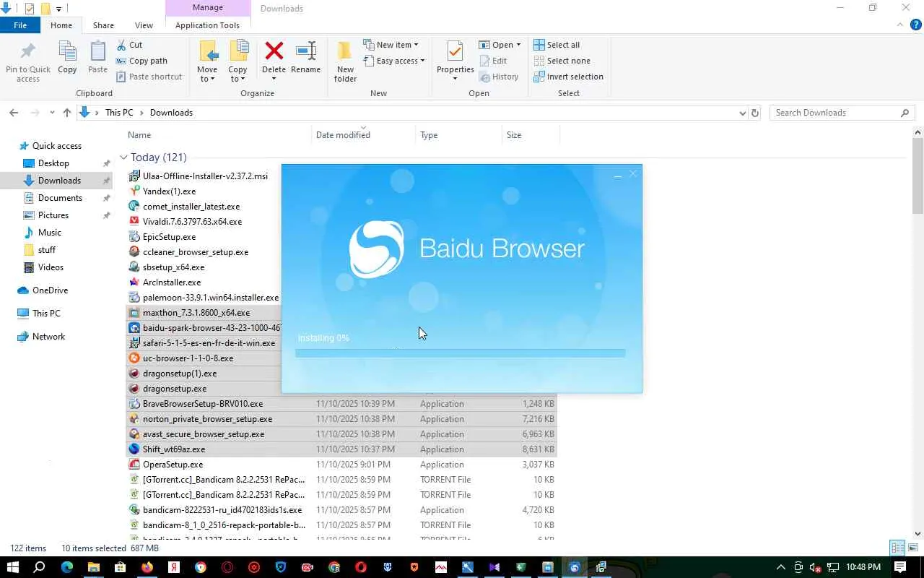The image size is (924, 578).
Task: Click Pin to Quick access
Action: (x=28, y=61)
